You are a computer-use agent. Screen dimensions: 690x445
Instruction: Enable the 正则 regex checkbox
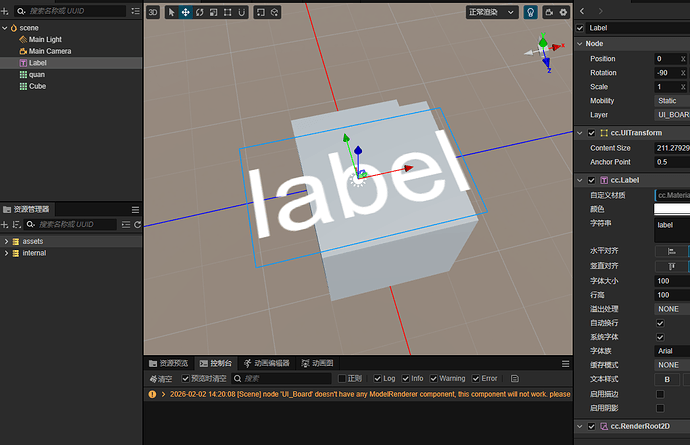[342, 379]
